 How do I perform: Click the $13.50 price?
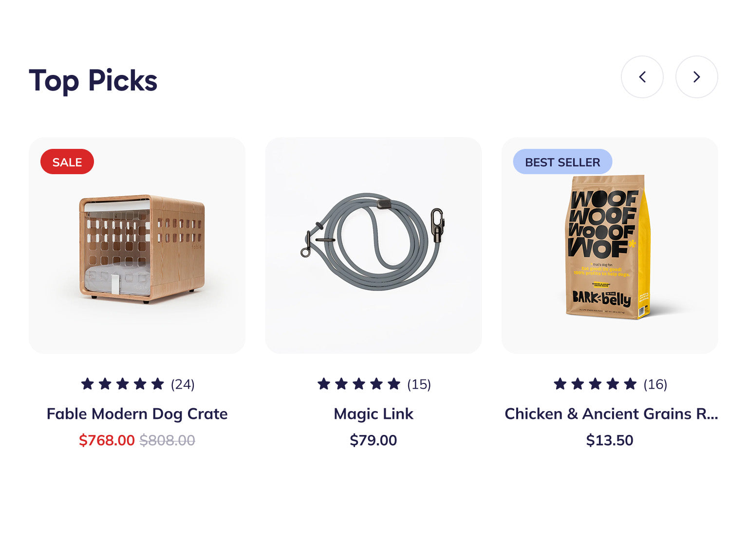coord(610,440)
